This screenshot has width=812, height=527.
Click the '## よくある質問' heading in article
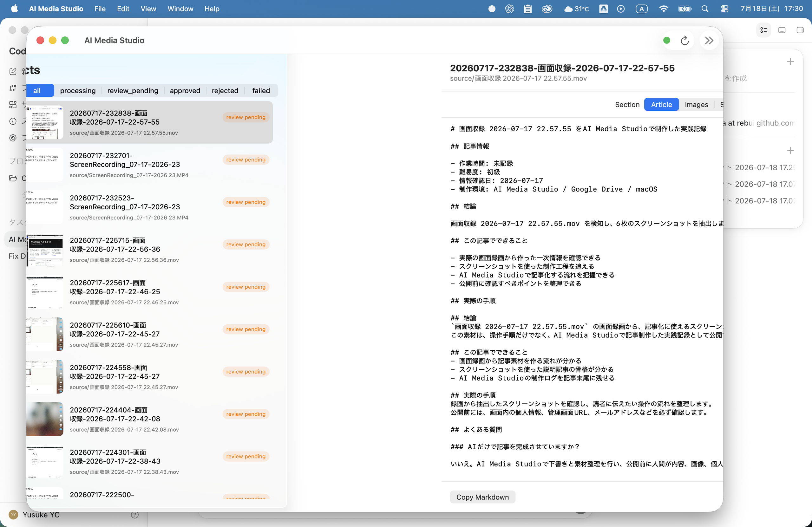[x=476, y=429]
